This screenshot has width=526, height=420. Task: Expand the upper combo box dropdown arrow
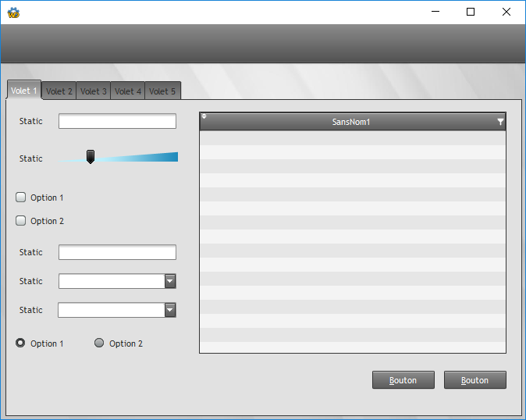coord(170,281)
